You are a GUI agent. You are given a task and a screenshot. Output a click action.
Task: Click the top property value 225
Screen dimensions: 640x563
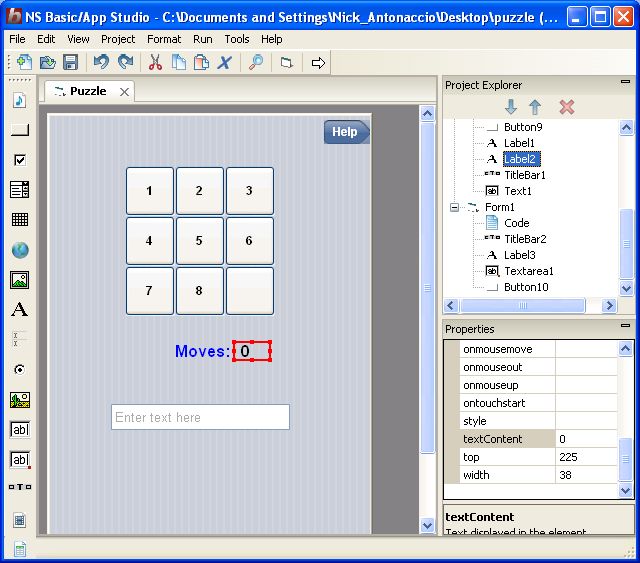tap(586, 457)
